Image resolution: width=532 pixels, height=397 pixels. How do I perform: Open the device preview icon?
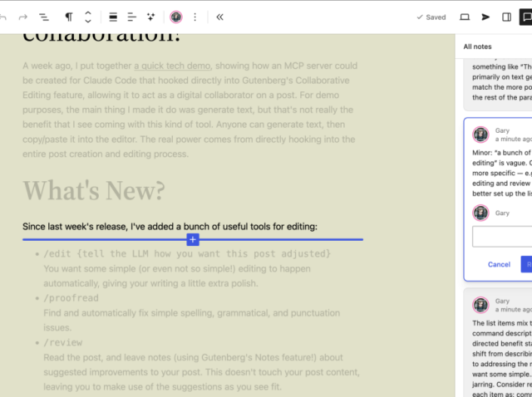pyautogui.click(x=465, y=17)
